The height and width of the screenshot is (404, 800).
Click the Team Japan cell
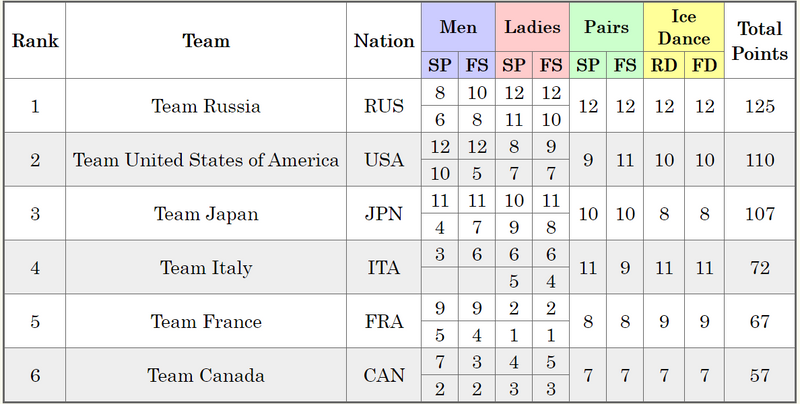(206, 214)
